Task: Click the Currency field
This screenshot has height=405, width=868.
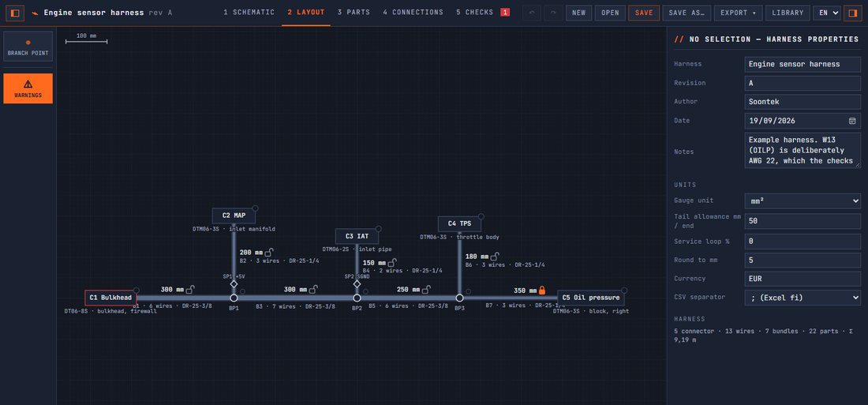Action: pyautogui.click(x=803, y=279)
